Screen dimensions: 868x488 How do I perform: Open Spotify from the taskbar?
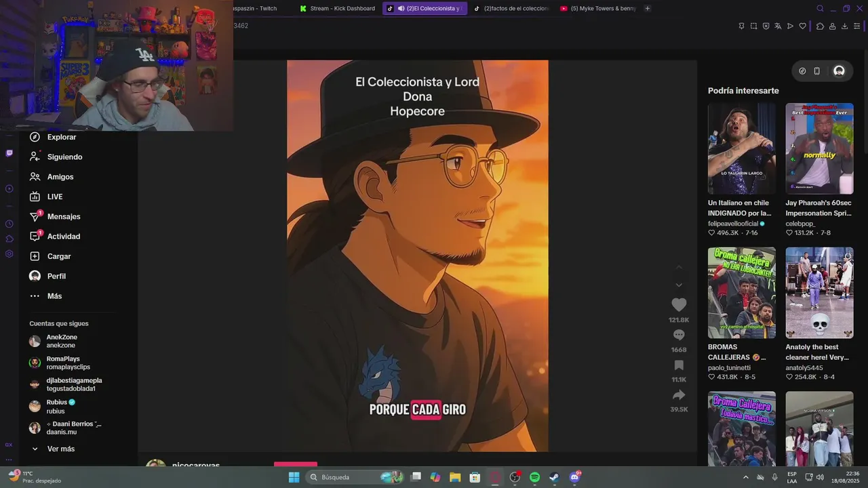click(534, 477)
